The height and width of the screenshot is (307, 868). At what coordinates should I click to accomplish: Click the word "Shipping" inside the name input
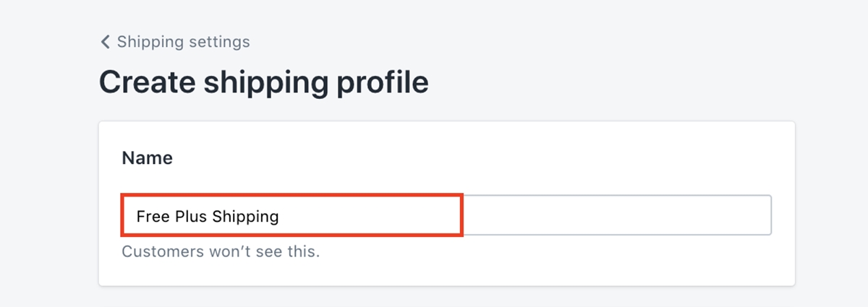pyautogui.click(x=246, y=216)
